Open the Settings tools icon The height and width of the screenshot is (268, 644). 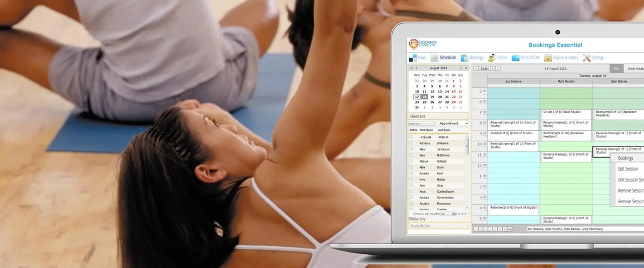point(586,58)
